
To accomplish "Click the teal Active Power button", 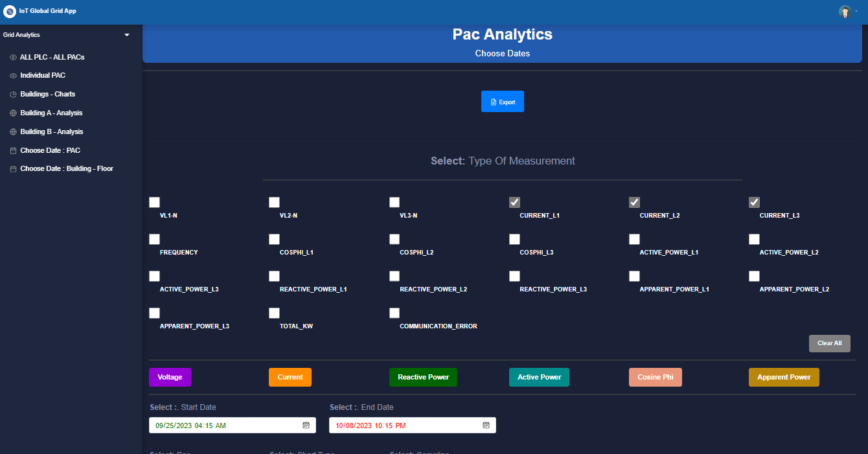I will 539,377.
